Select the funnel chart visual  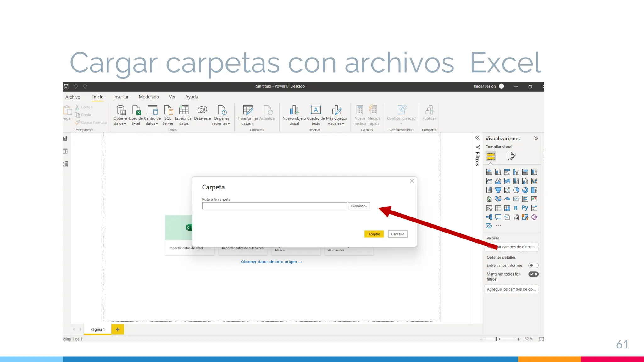[x=498, y=190]
